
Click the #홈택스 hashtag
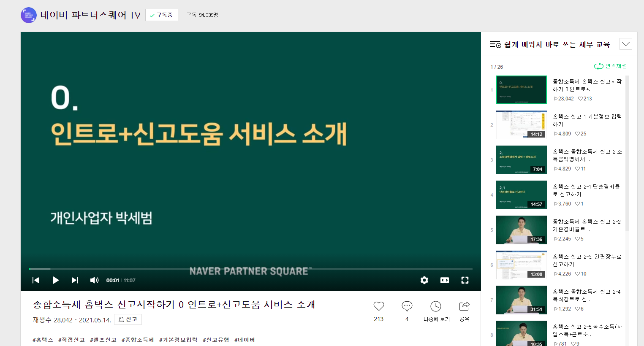coord(43,340)
